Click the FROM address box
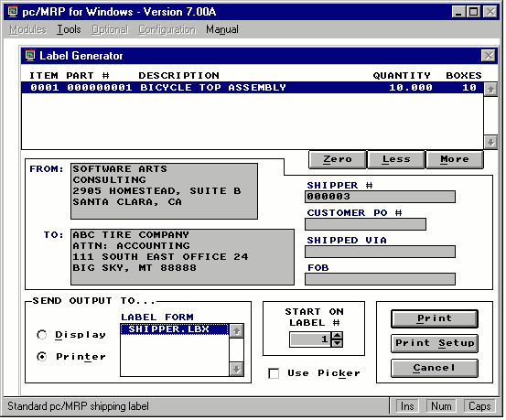 [165, 191]
